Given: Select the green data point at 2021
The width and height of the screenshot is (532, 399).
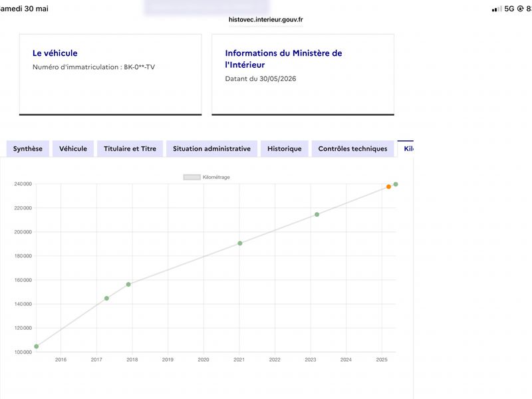Looking at the screenshot, I should (x=240, y=243).
